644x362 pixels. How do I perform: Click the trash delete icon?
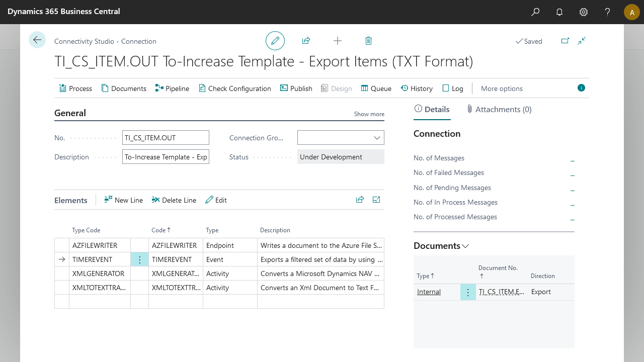point(368,41)
